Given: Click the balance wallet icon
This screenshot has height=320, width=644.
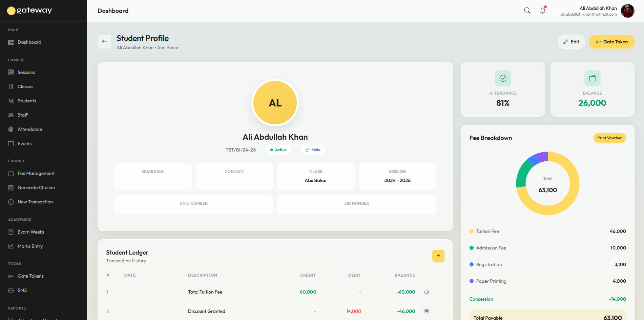Looking at the screenshot, I should [x=592, y=78].
